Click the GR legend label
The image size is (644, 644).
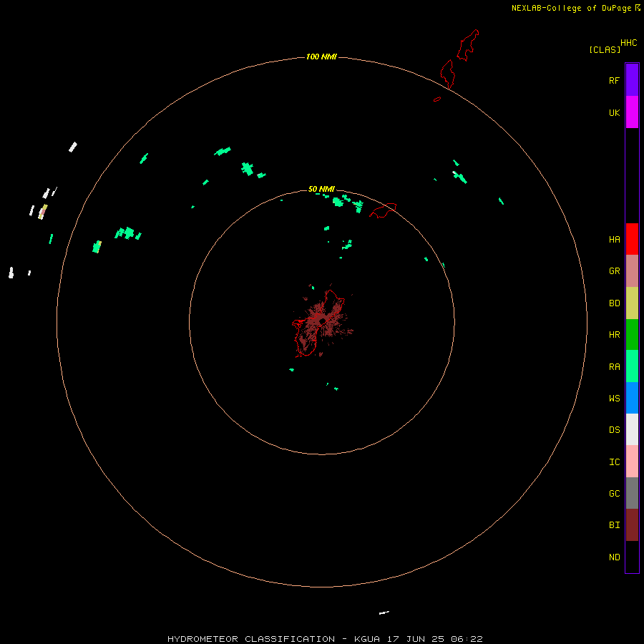[614, 271]
